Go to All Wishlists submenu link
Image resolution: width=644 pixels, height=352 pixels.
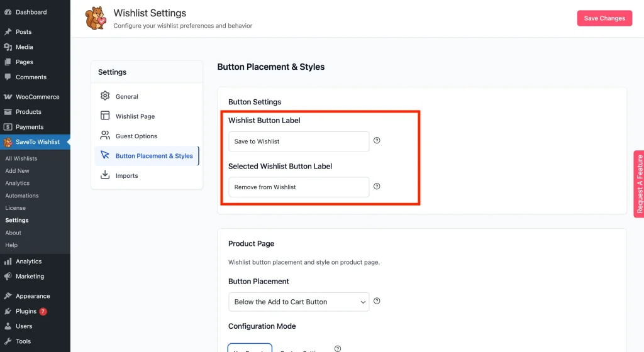pos(21,158)
